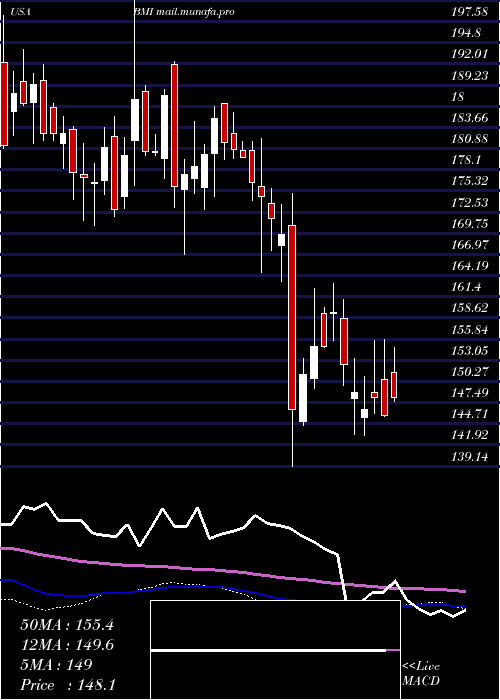
Task: Click the Price : 148.1 readout
Action: coord(67,685)
